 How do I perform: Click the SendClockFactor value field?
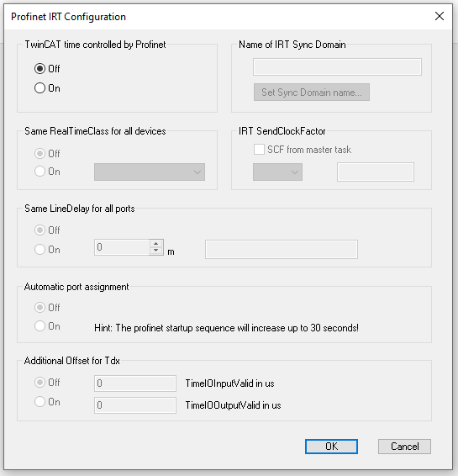pos(376,172)
